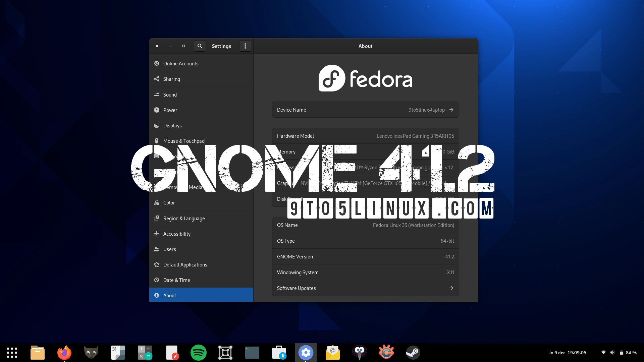Click the Sharing sidebar entry

[x=172, y=79]
